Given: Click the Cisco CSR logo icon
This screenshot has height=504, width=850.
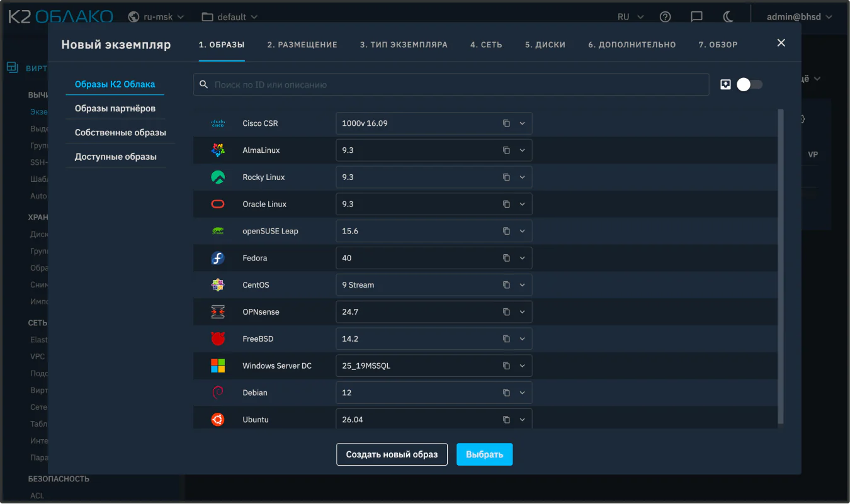Looking at the screenshot, I should click(x=218, y=123).
